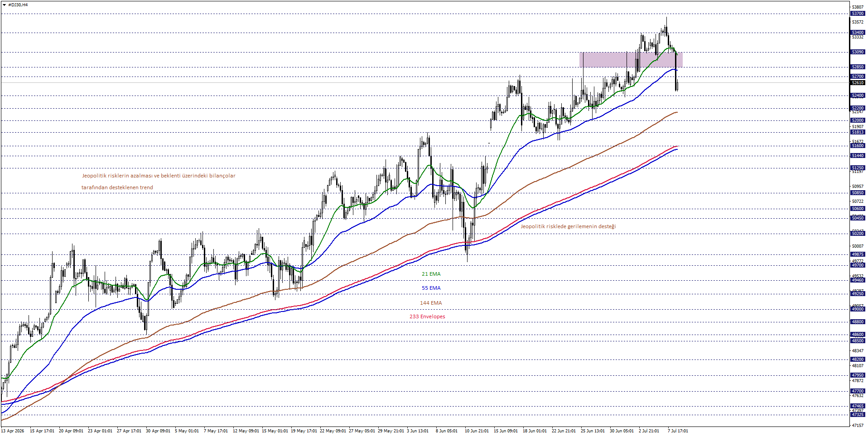Select the 53090 price level label

point(858,52)
